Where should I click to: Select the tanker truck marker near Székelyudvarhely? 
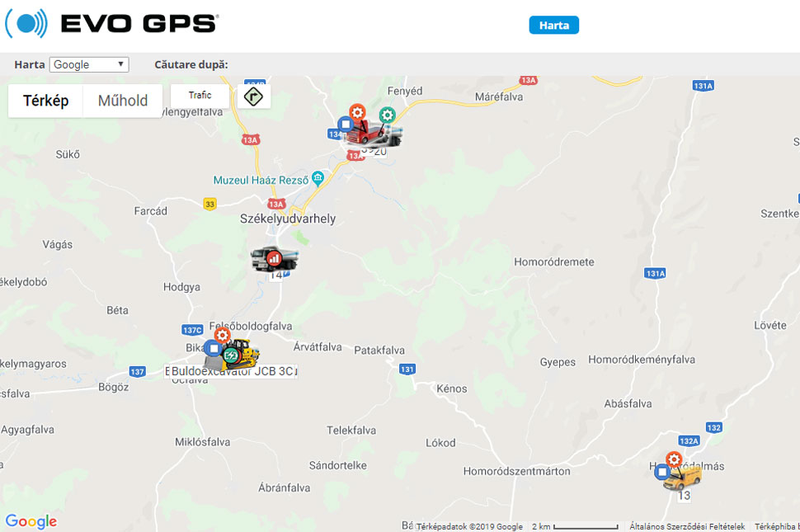pos(275,259)
